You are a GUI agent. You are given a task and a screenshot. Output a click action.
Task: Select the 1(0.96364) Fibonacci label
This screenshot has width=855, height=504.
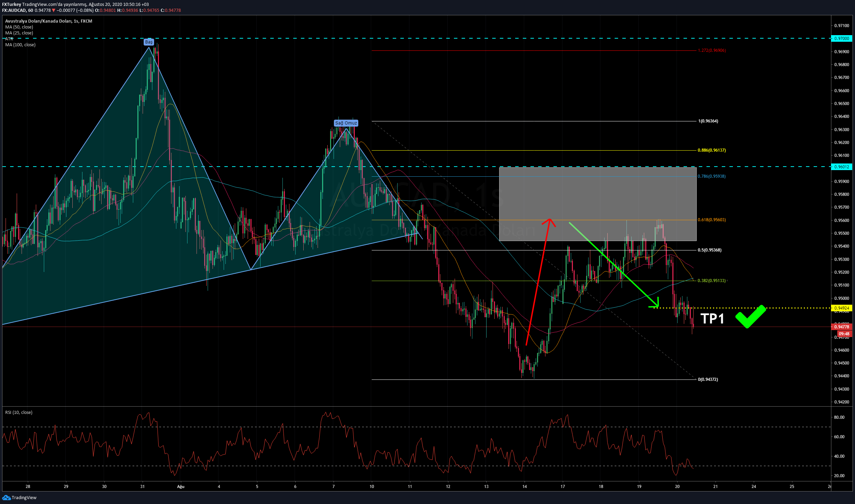click(708, 121)
